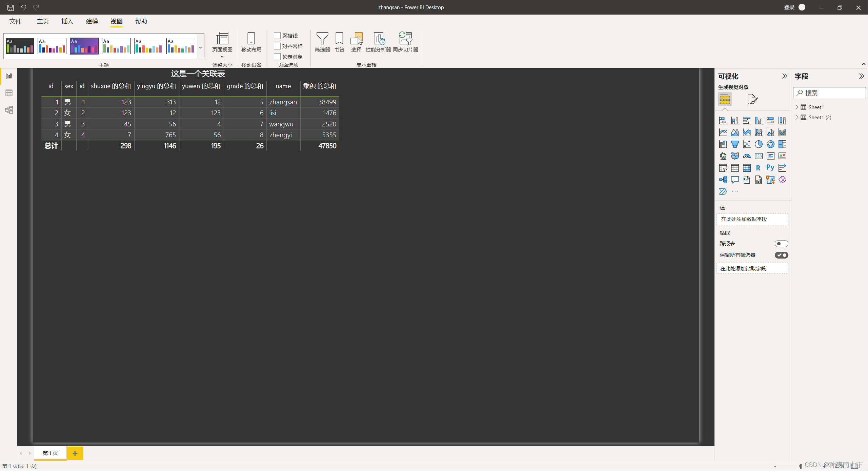Image resolution: width=868 pixels, height=471 pixels.
Task: Open the funnel chart visualization
Action: pos(734,144)
